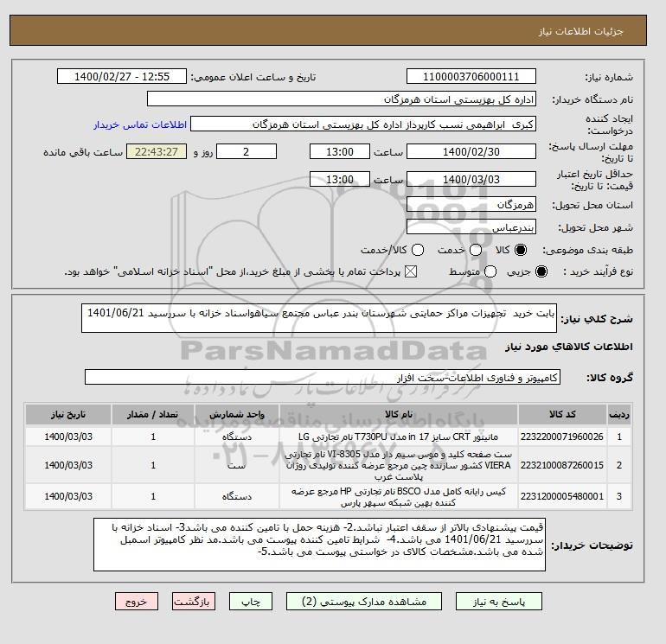This screenshot has height=644, width=666.
Task: Select the خدمت category radio button
Action: pyautogui.click(x=476, y=250)
